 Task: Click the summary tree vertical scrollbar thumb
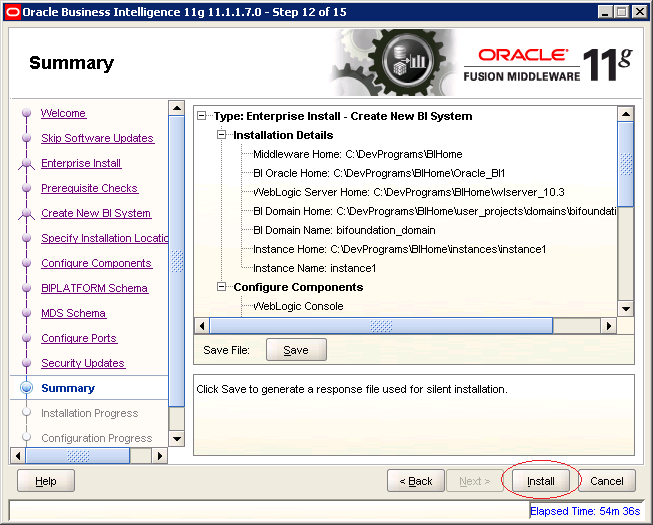click(x=626, y=164)
